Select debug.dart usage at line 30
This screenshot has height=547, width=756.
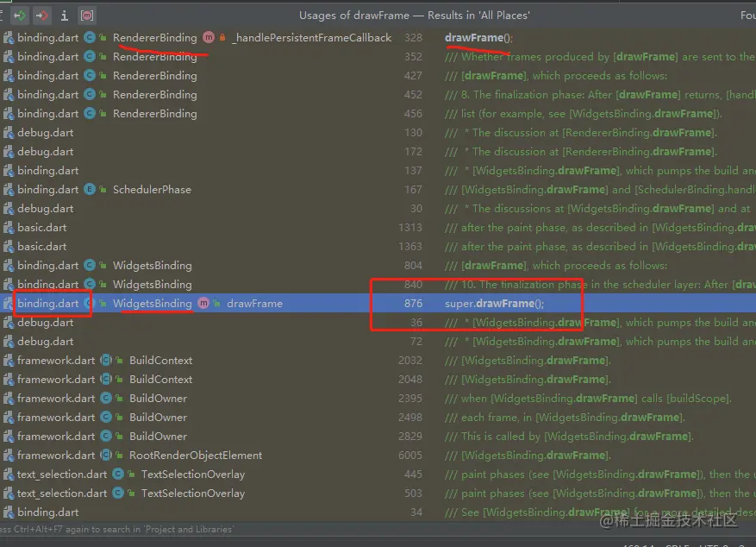click(x=378, y=209)
